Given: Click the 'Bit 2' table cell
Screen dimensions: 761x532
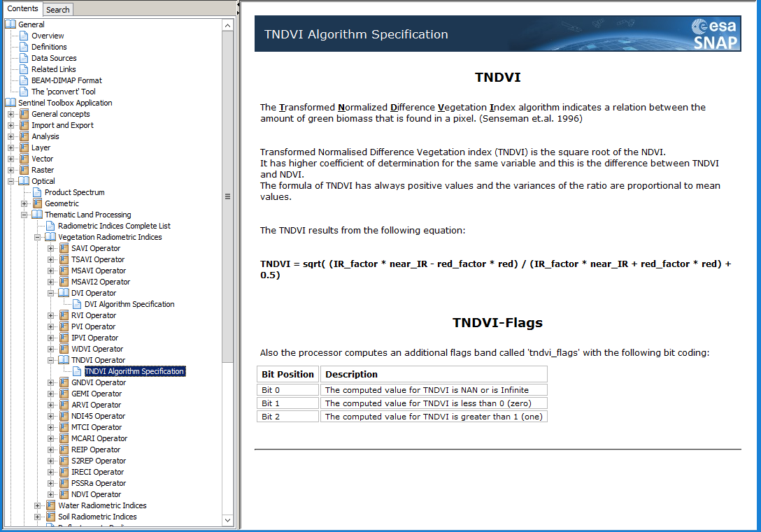Looking at the screenshot, I should pyautogui.click(x=287, y=417).
